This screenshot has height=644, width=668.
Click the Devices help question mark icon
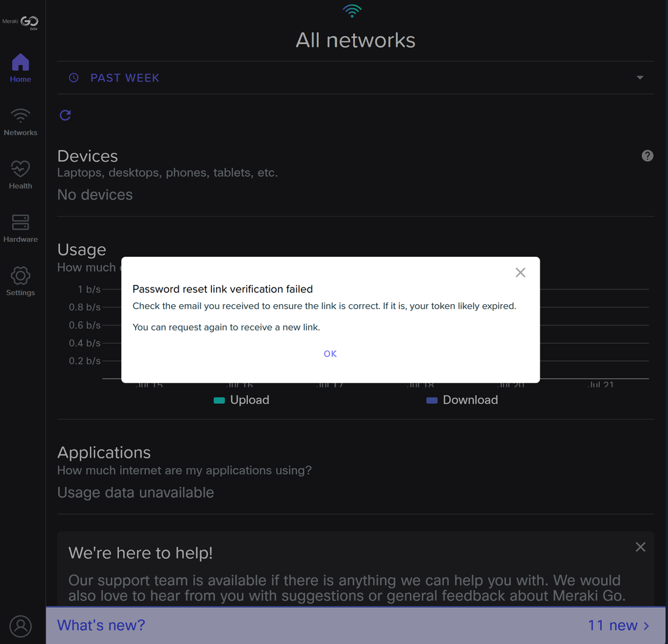point(647,156)
